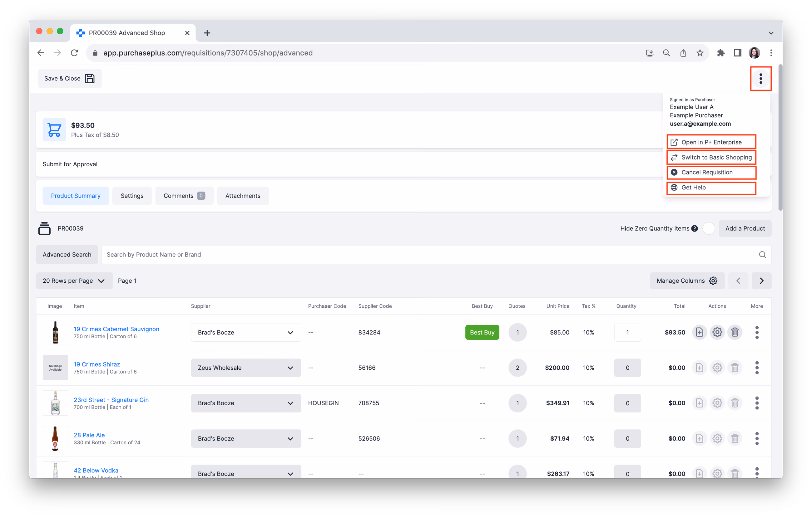
Task: Open More menu for 19 Crimes Cabernet Sauvignon
Action: 757,332
